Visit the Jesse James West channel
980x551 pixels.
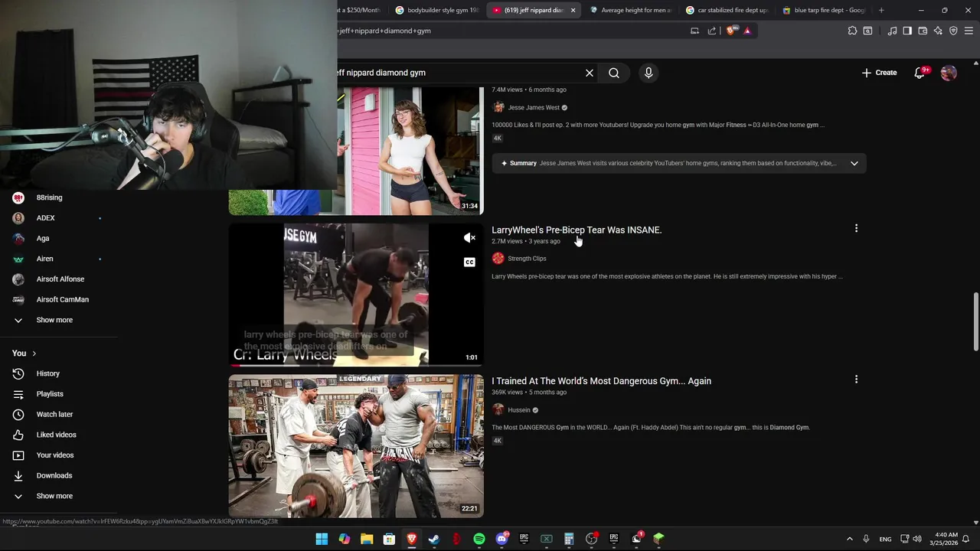pos(534,108)
